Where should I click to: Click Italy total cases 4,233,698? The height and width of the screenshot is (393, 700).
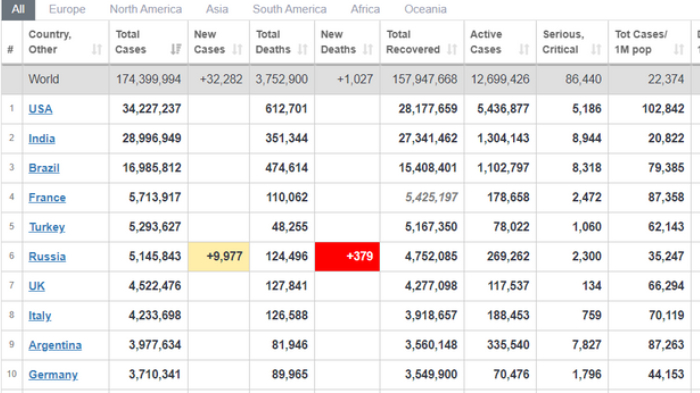[x=155, y=315]
